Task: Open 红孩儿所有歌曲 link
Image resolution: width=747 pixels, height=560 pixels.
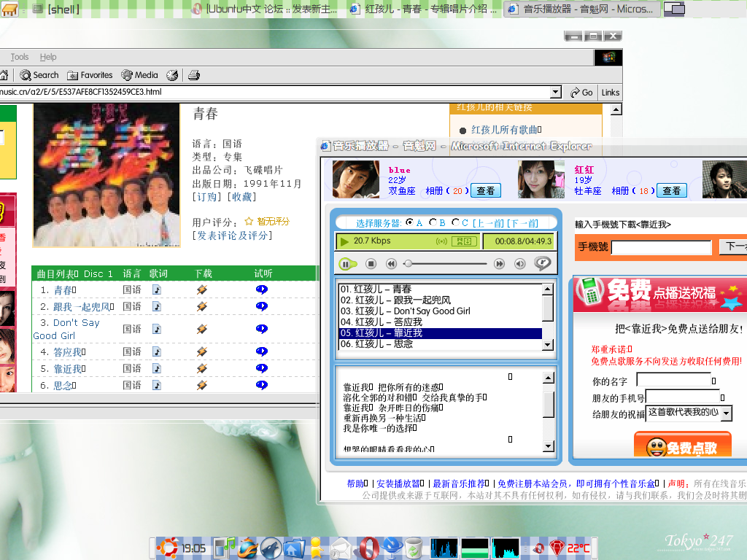Action: pos(505,130)
